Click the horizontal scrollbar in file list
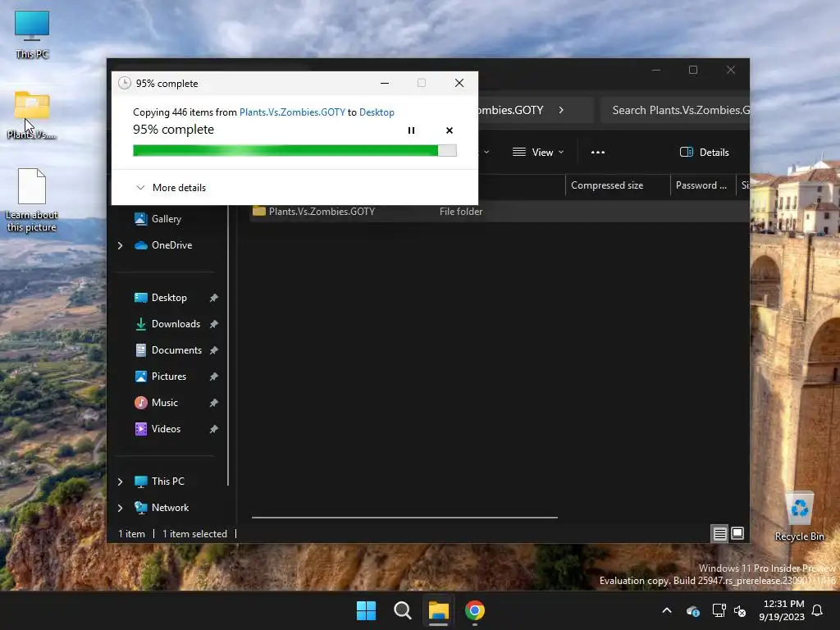 point(404,518)
